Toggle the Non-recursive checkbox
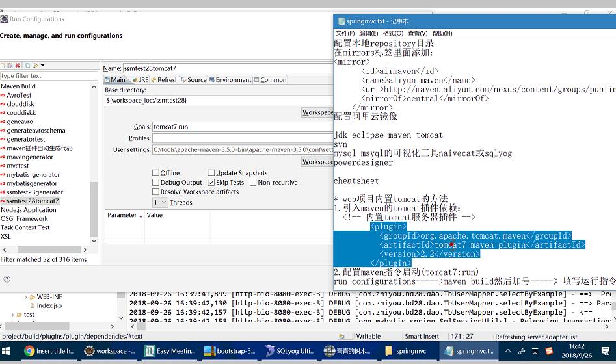The height and width of the screenshot is (364, 616). tap(253, 182)
